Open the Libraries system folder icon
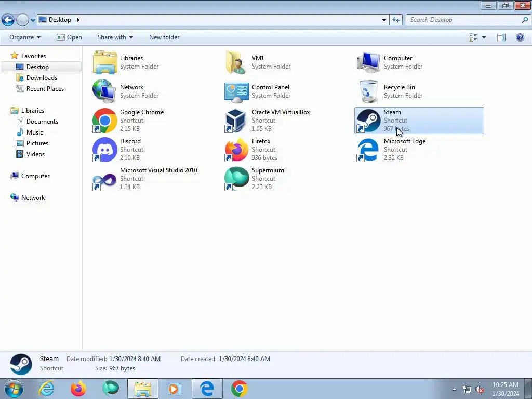Screen dimensions: 532x399 pos(105,62)
